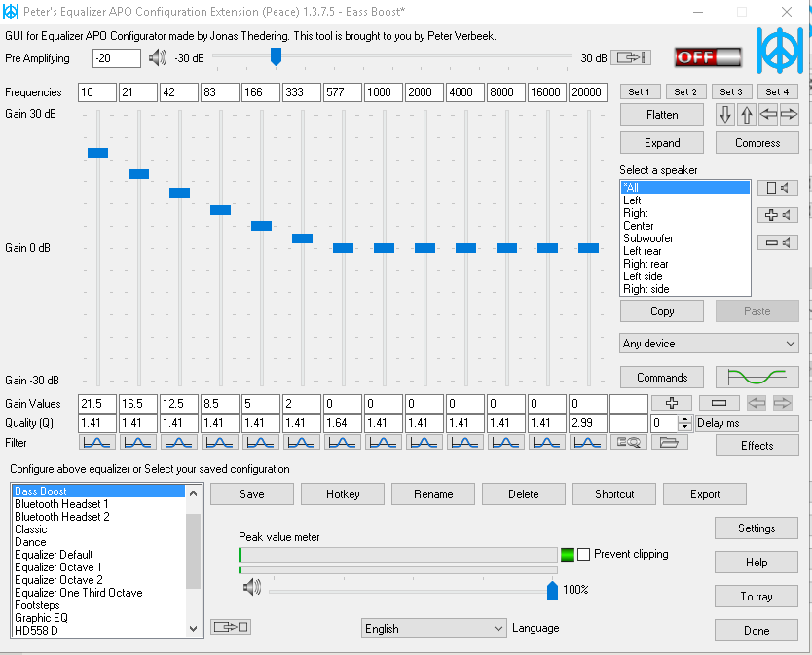Click the 2.99 quality value field
Image resolution: width=812 pixels, height=655 pixels.
588,423
